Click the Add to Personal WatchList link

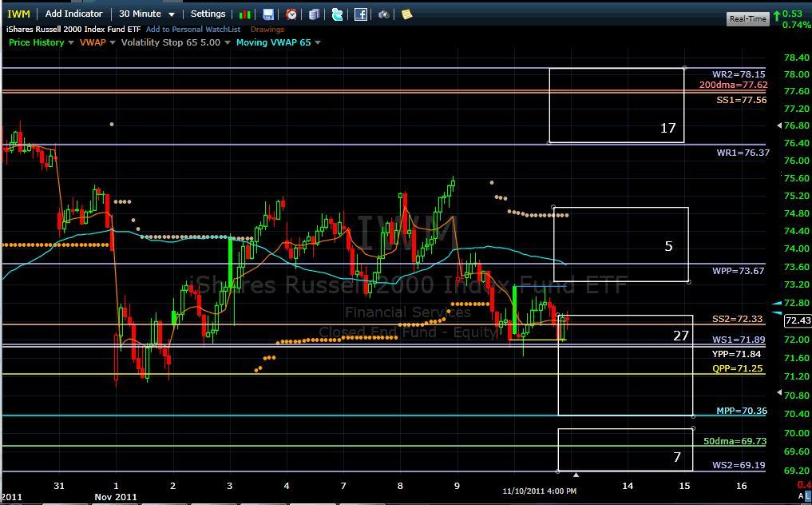pos(193,30)
